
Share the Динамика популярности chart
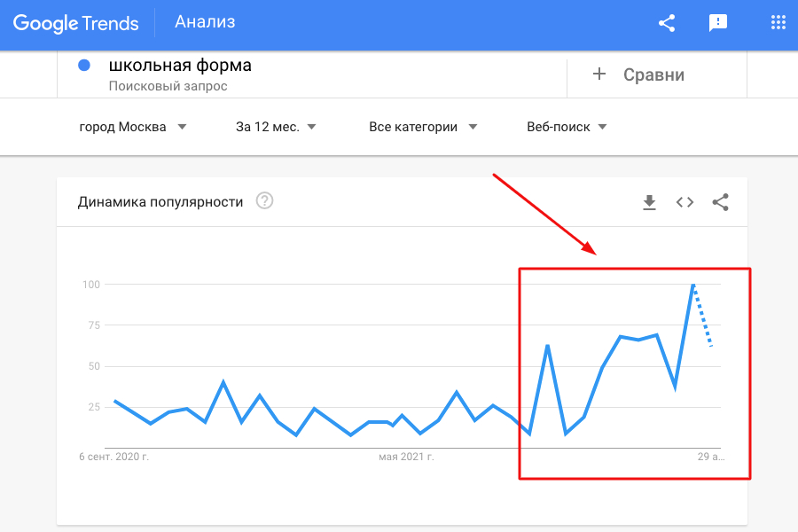(x=720, y=202)
